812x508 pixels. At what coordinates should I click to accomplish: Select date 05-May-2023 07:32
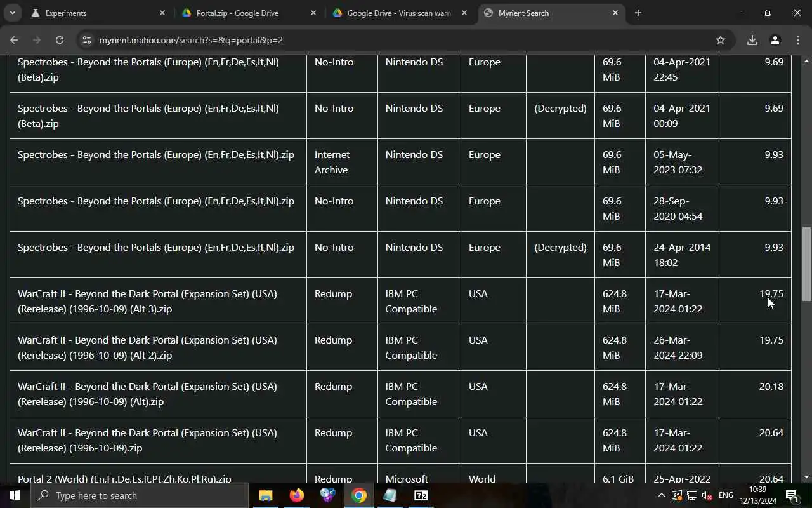click(678, 162)
